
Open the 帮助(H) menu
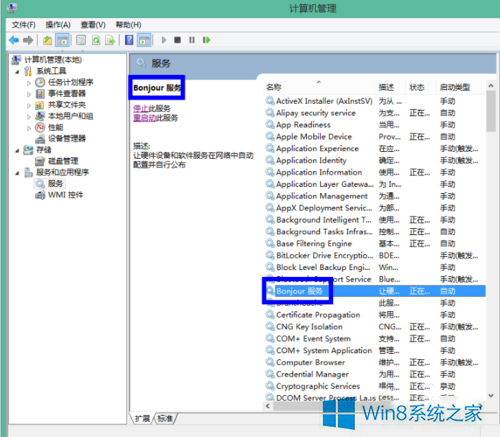tap(128, 25)
